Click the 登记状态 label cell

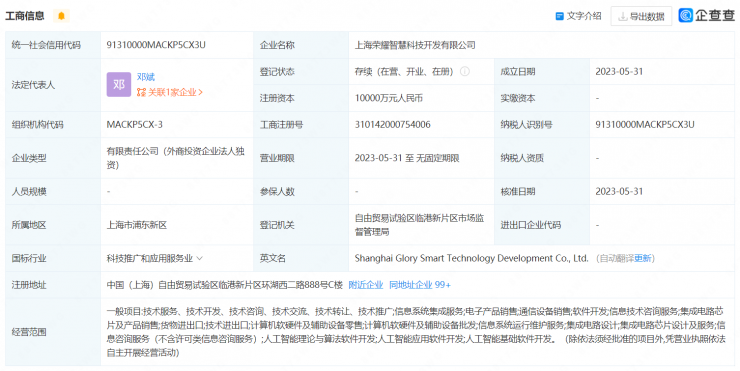coord(301,72)
